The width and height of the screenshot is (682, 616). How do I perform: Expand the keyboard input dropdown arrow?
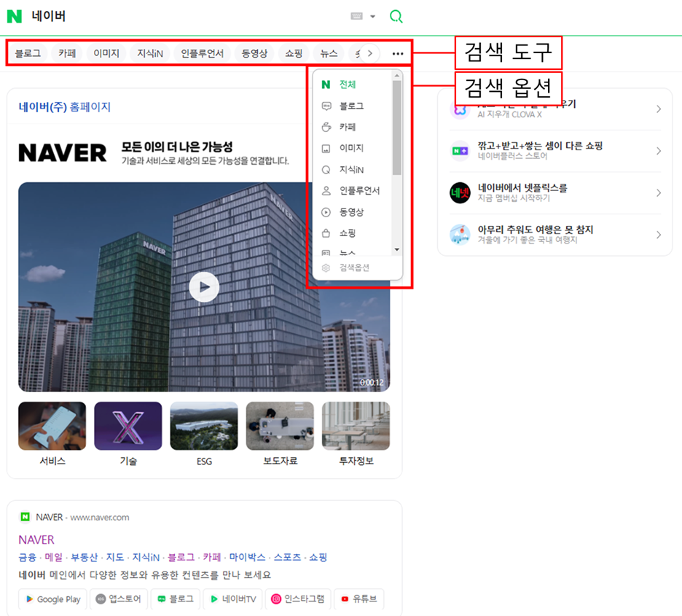[373, 17]
